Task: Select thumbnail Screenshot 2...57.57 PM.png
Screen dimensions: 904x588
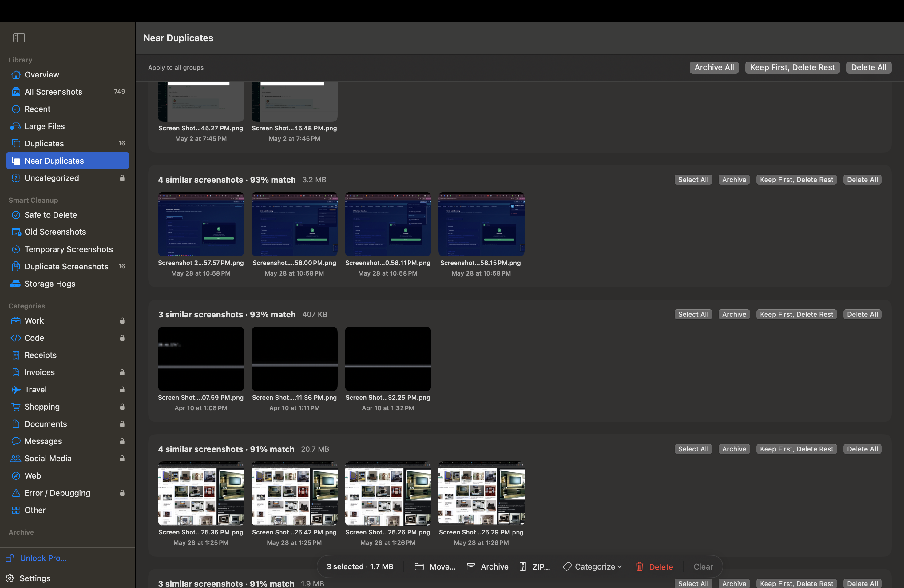Action: pyautogui.click(x=201, y=224)
